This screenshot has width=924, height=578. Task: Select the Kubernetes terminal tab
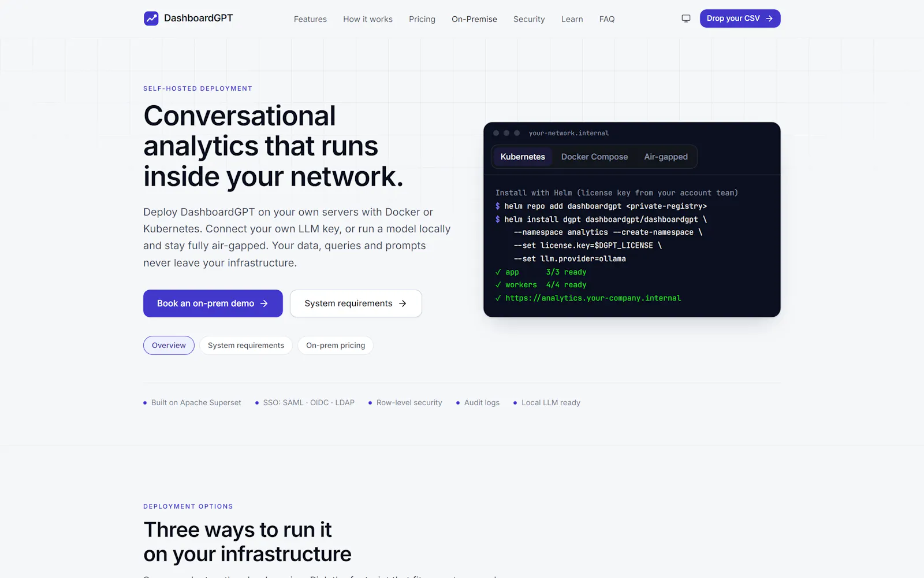pyautogui.click(x=523, y=157)
